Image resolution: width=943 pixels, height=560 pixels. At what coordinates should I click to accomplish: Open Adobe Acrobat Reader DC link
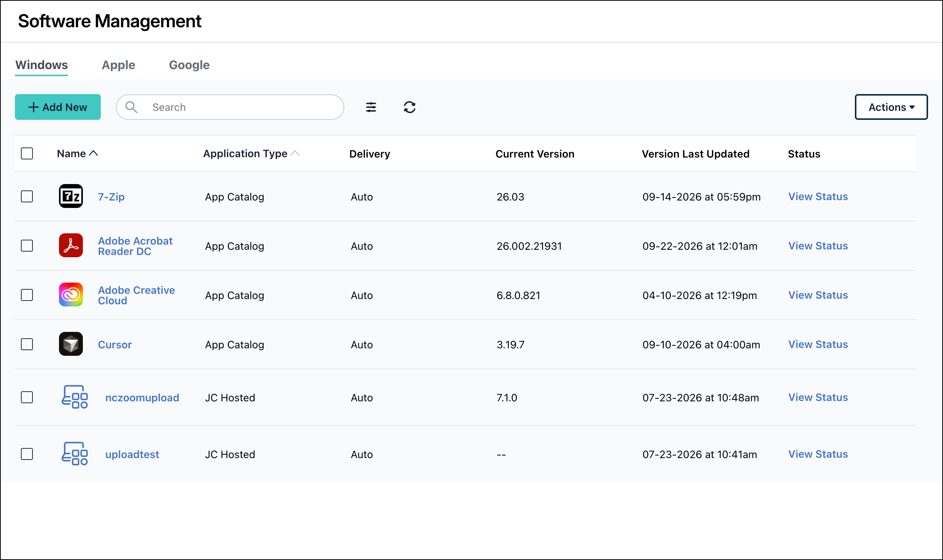(135, 246)
